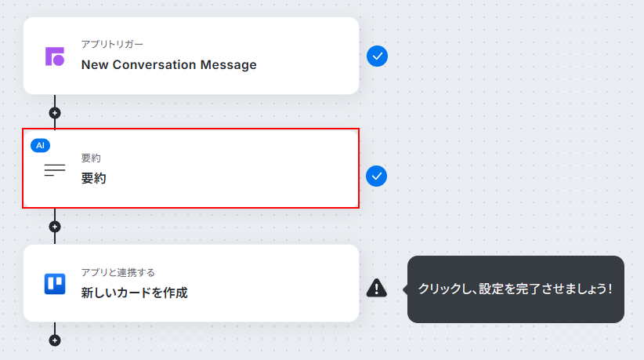Click the small gray 要約 category label

coord(91,158)
